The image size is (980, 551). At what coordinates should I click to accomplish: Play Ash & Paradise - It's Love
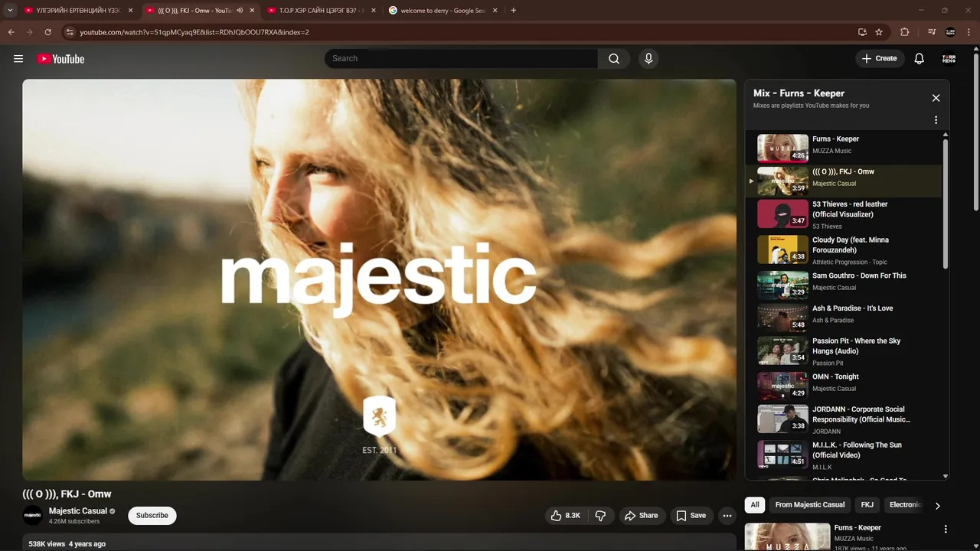[843, 318]
